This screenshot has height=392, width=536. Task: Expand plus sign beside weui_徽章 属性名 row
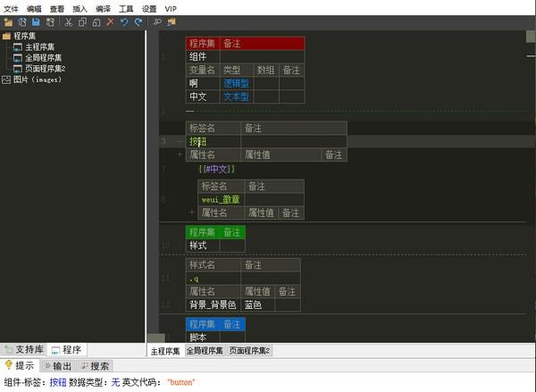tap(192, 213)
